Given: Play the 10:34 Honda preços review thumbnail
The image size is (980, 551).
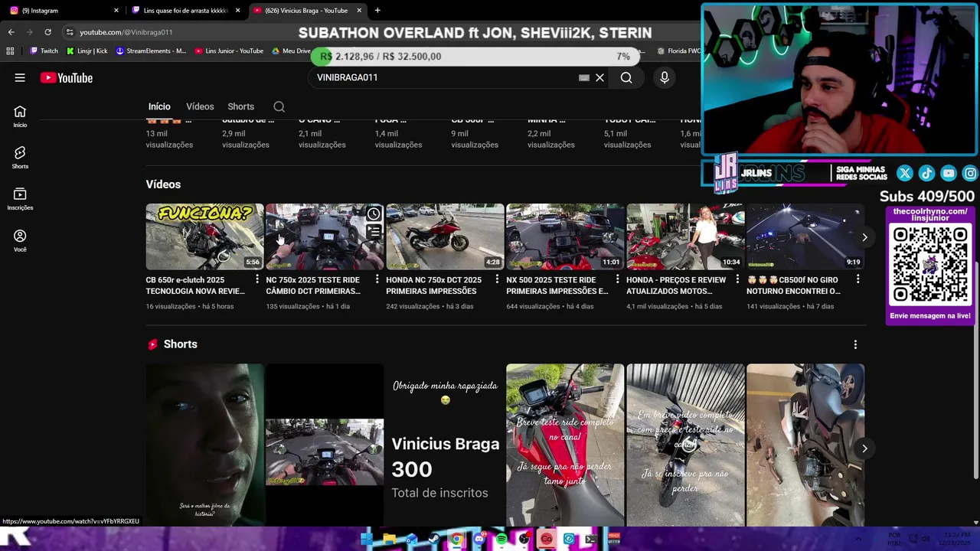Looking at the screenshot, I should point(685,236).
